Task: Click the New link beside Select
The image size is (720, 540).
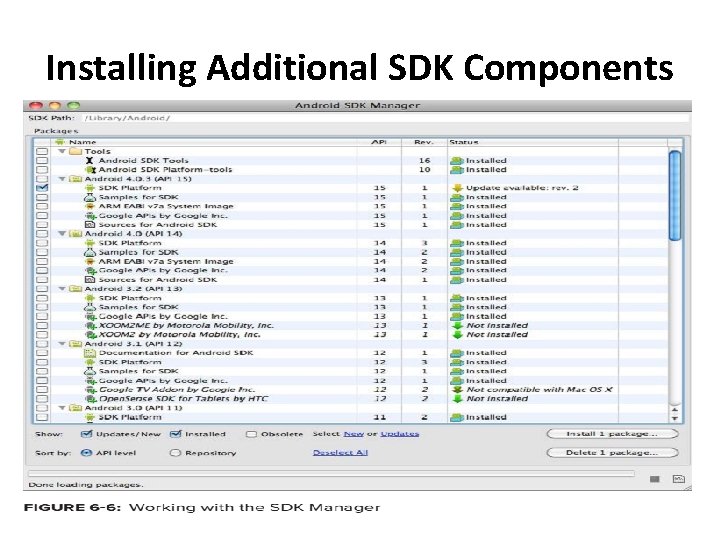Action: (x=354, y=434)
